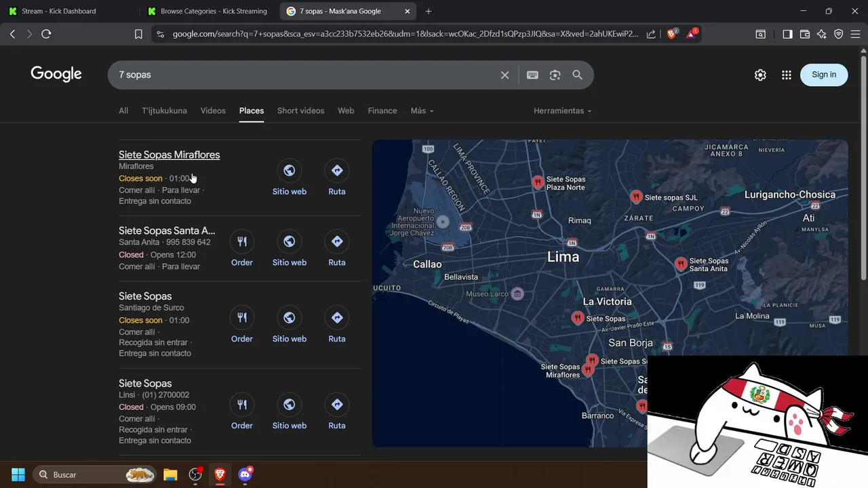Select the T'ijtukukuna tab
Image resolution: width=868 pixels, height=488 pixels.
click(x=164, y=110)
